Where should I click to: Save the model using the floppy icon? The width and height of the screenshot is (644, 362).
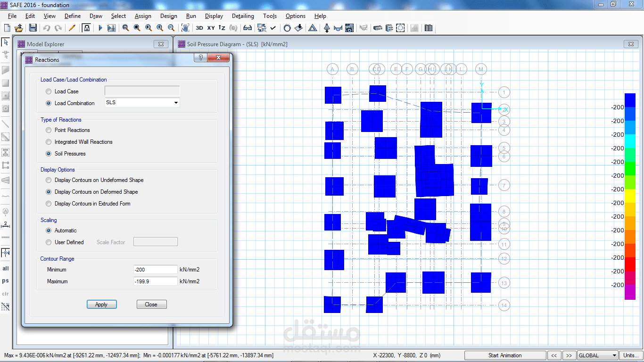(33, 28)
